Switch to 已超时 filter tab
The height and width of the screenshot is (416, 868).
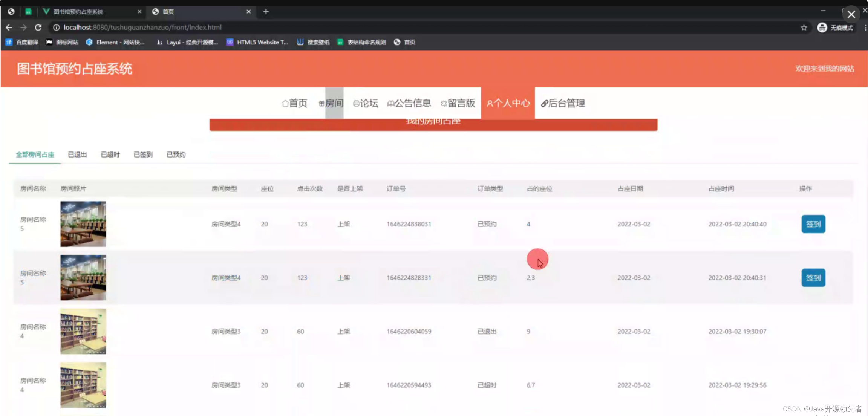point(110,154)
